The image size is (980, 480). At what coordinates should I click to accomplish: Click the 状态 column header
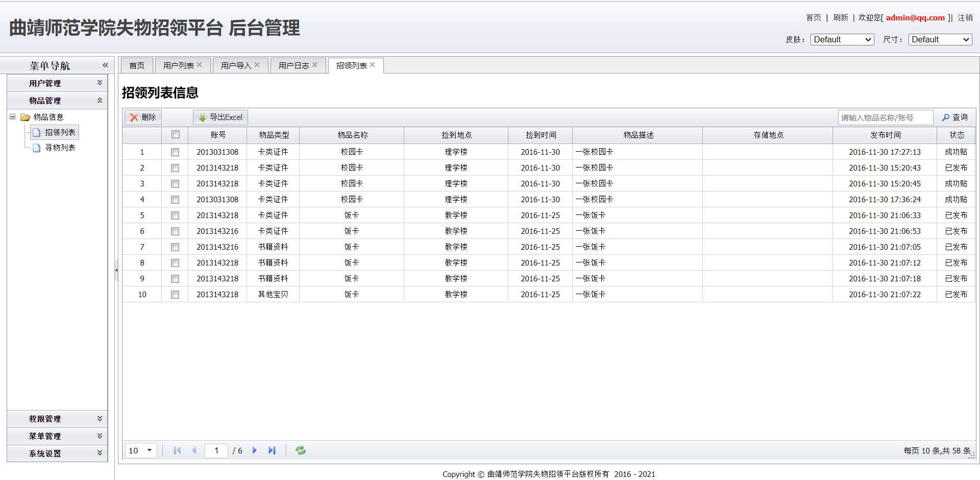coord(957,135)
